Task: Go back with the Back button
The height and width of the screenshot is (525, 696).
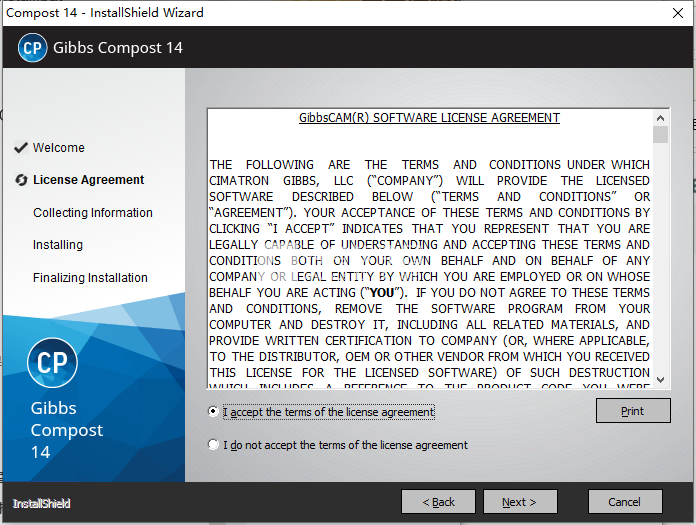Action: (x=438, y=502)
